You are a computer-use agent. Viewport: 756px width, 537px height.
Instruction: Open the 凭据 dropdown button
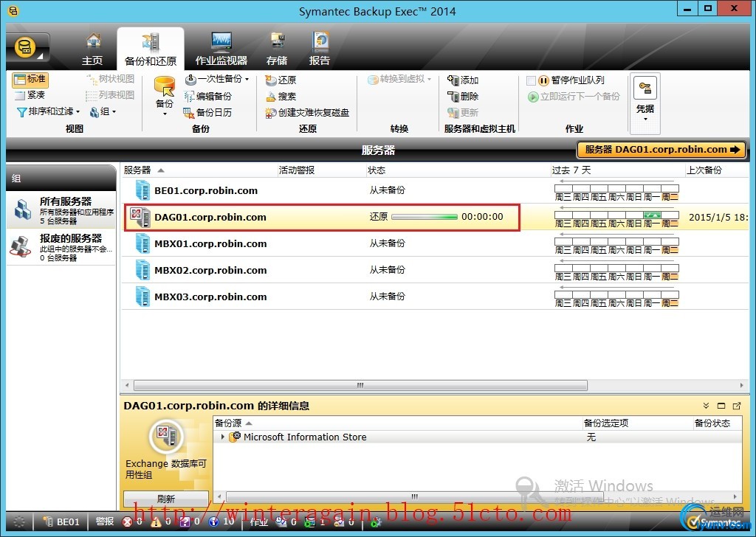[645, 102]
